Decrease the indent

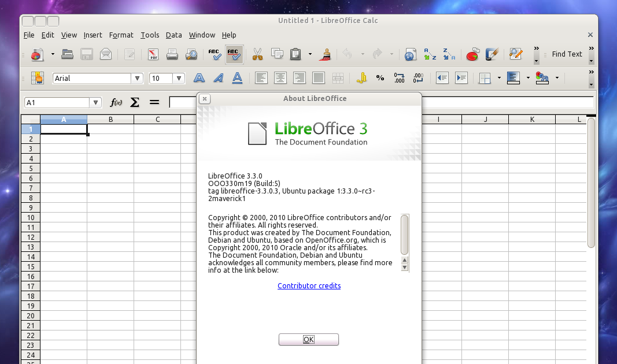click(442, 78)
